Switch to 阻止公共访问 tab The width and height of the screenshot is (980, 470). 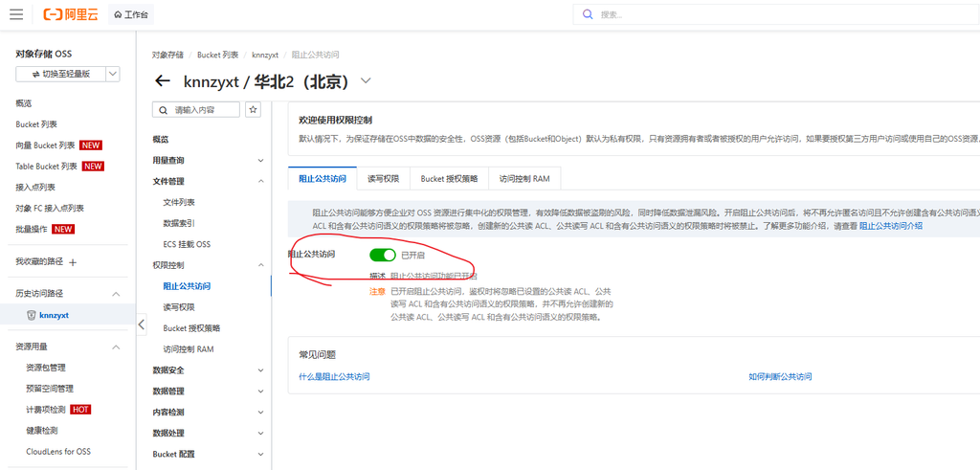pyautogui.click(x=323, y=178)
